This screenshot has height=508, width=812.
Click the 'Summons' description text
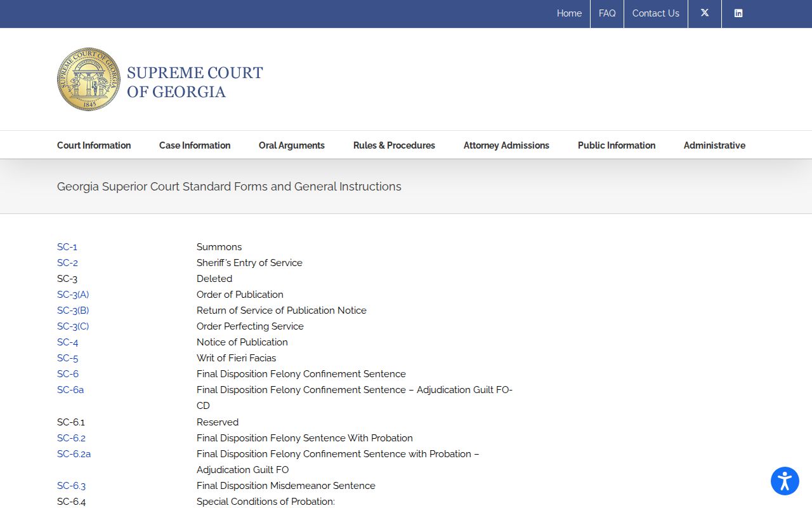pos(219,247)
